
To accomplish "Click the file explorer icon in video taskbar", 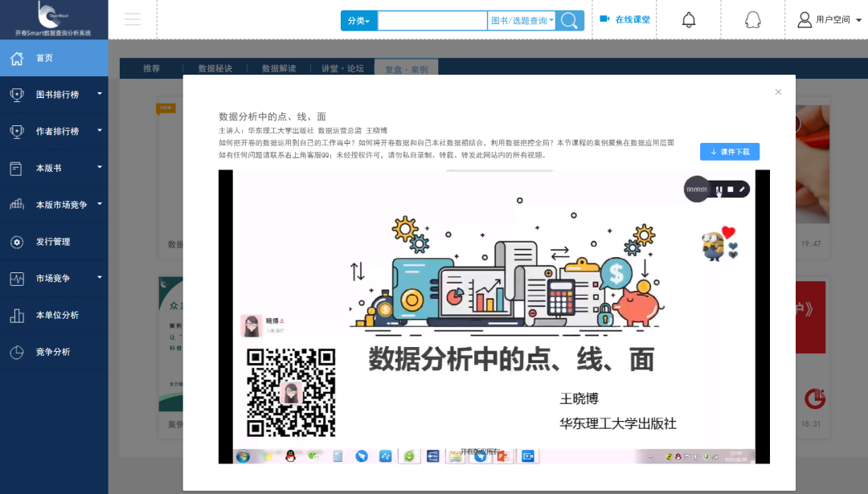I will pos(456,456).
